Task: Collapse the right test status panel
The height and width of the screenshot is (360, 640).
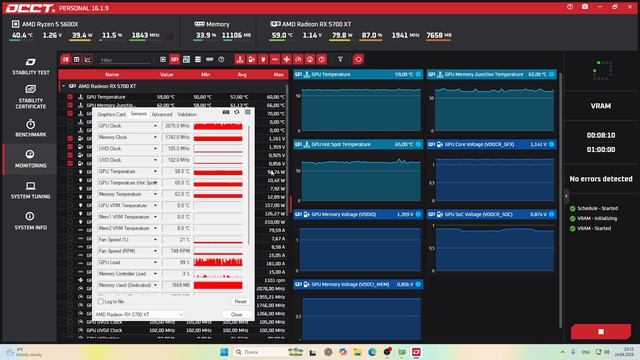Action: tap(566, 196)
